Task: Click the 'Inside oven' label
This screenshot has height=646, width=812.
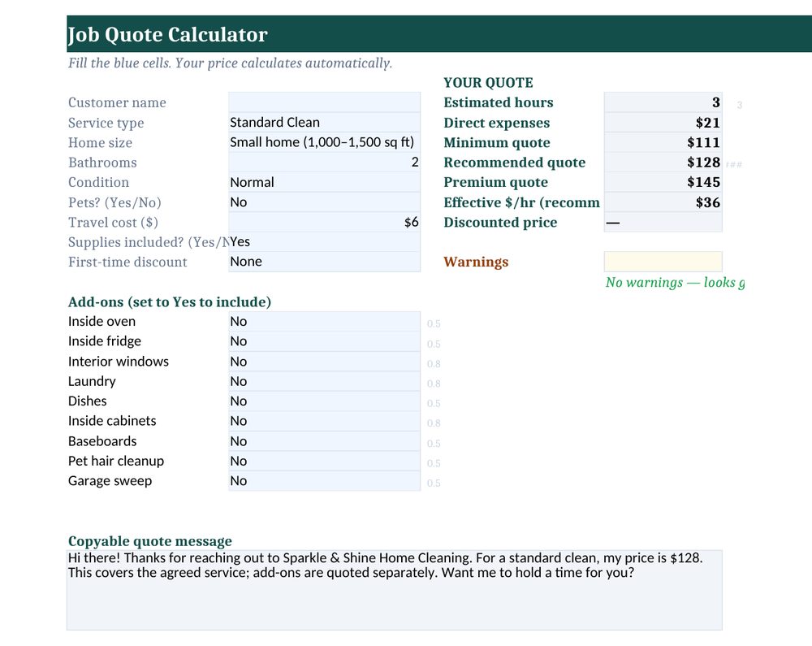Action: pos(101,322)
